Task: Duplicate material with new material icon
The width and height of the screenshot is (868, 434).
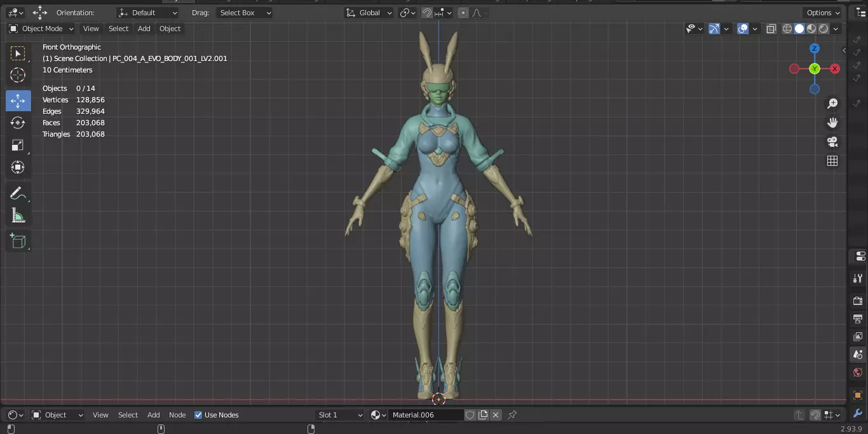Action: point(483,415)
